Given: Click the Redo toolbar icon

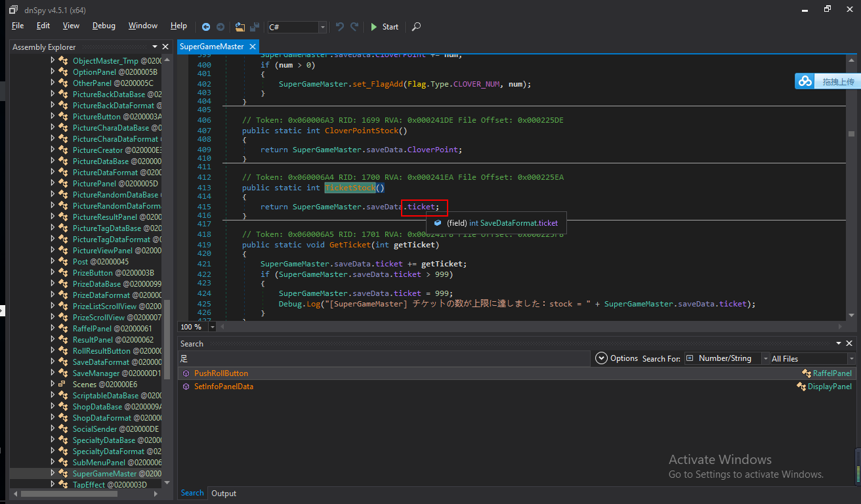Looking at the screenshot, I should 354,27.
